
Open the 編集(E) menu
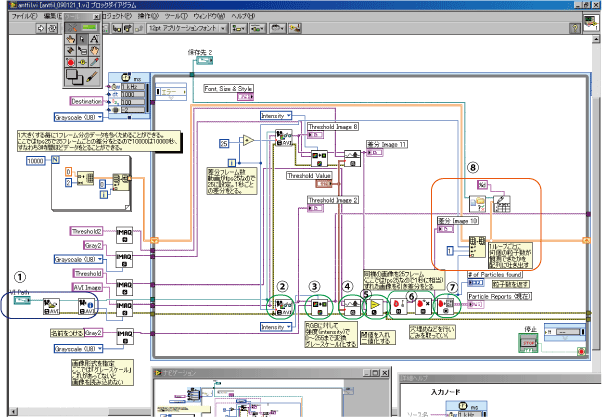53,16
